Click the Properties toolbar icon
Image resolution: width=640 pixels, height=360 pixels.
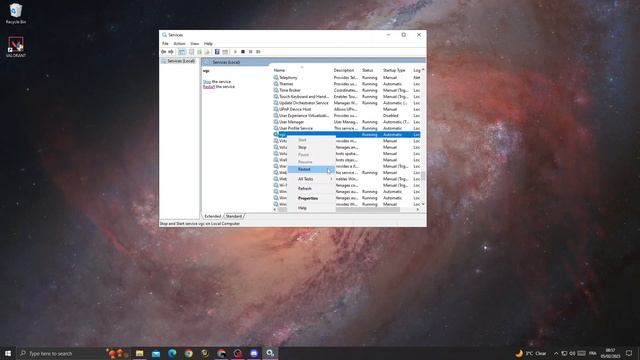click(x=191, y=52)
